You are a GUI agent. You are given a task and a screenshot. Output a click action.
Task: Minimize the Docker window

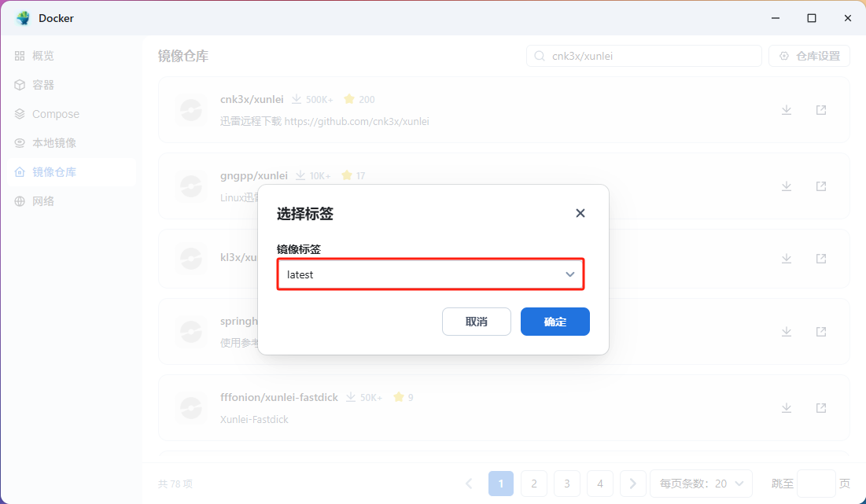point(776,18)
